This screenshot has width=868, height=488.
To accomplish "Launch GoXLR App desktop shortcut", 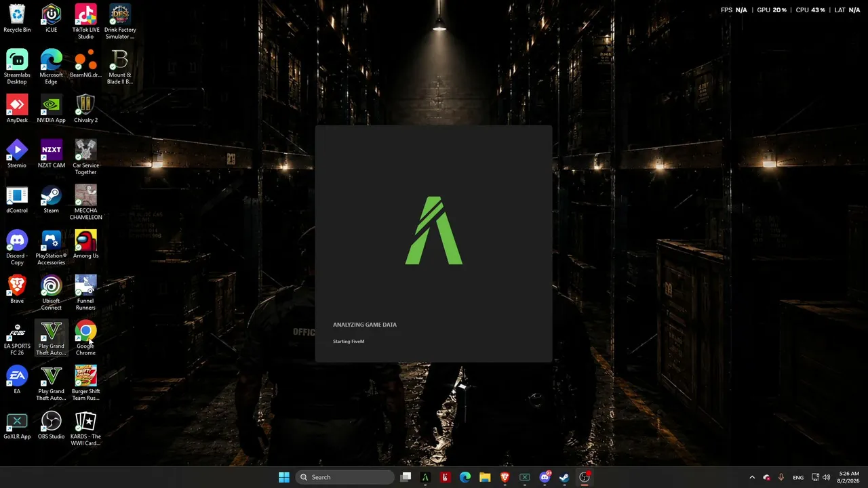I will point(17,426).
